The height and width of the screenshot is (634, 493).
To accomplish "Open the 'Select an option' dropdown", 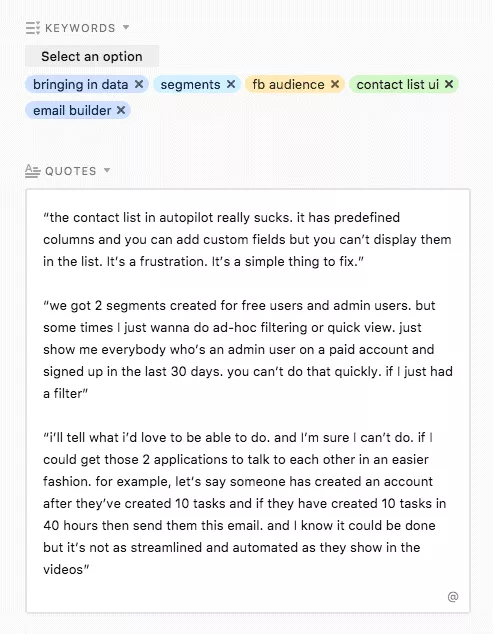I will click(92, 56).
